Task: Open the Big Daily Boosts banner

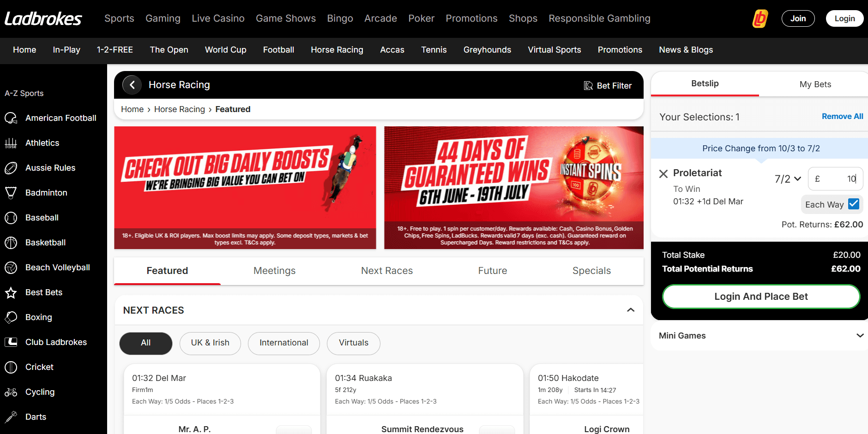Action: [x=245, y=188]
